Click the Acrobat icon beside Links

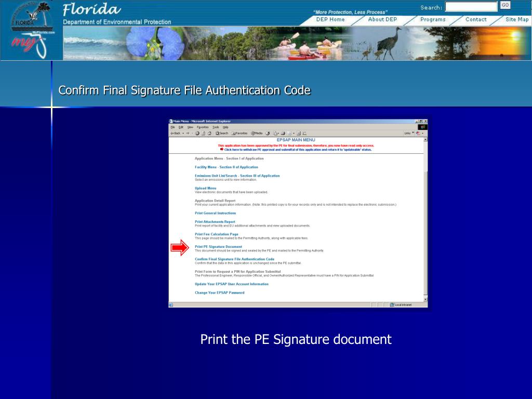[418, 134]
